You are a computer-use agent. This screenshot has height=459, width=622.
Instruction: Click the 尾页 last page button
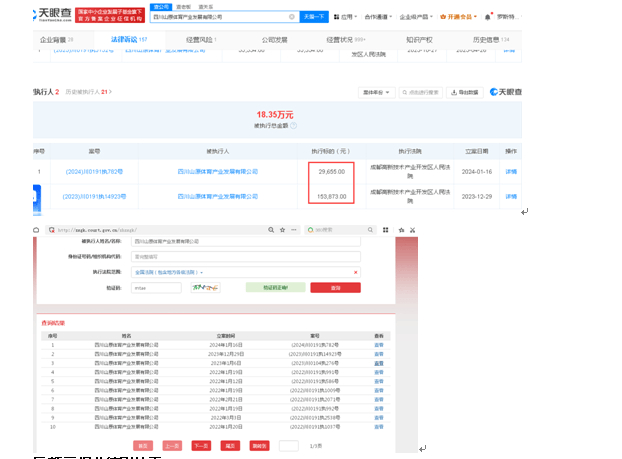point(230,446)
